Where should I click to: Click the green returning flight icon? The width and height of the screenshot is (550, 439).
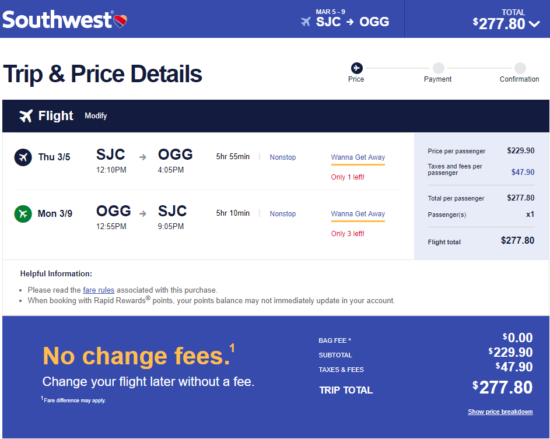[x=23, y=214]
